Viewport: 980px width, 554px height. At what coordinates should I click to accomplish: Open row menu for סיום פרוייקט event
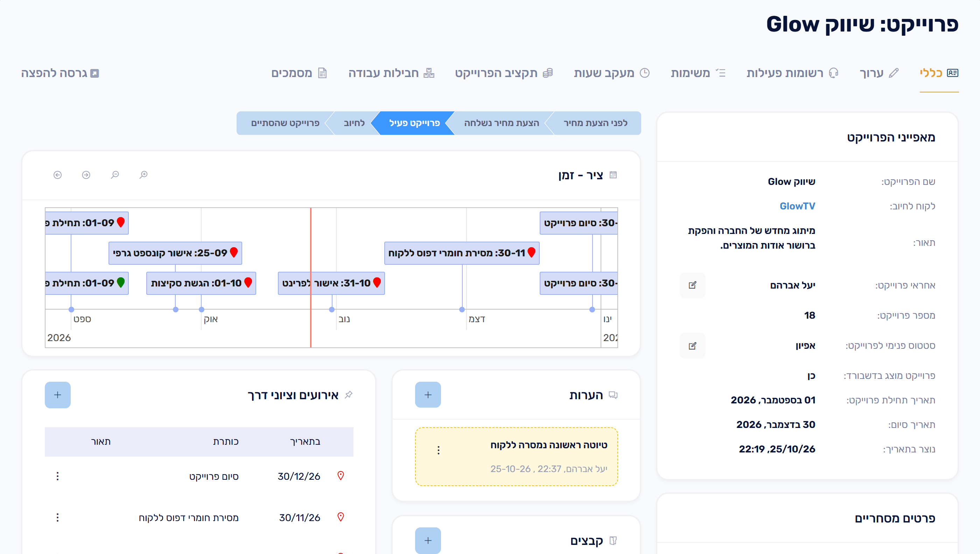point(57,476)
